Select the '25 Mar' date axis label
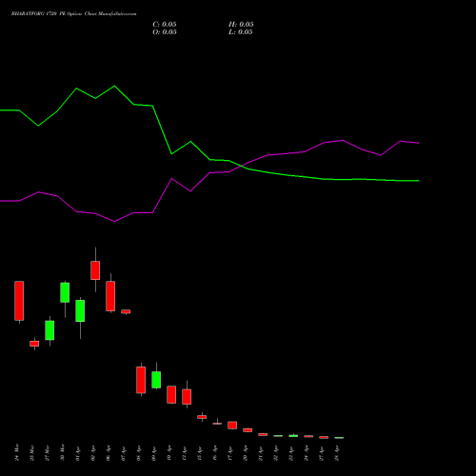This screenshot has width=476, height=476. click(32, 453)
